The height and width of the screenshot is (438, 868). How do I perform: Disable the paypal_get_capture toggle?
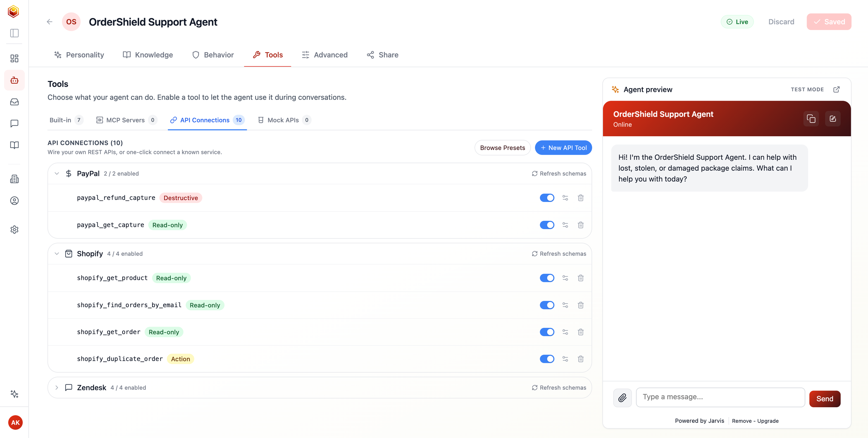click(x=547, y=225)
